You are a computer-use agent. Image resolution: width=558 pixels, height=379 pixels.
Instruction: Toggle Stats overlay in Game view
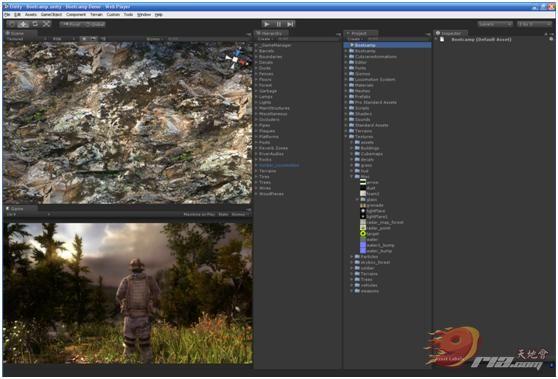pyautogui.click(x=223, y=215)
